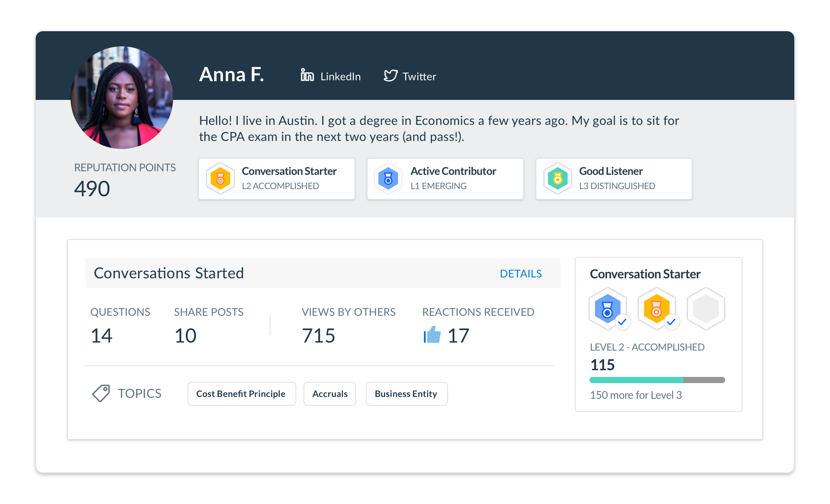This screenshot has width=830, height=504.
Task: Click the Conversation Starter badge icon
Action: click(220, 178)
